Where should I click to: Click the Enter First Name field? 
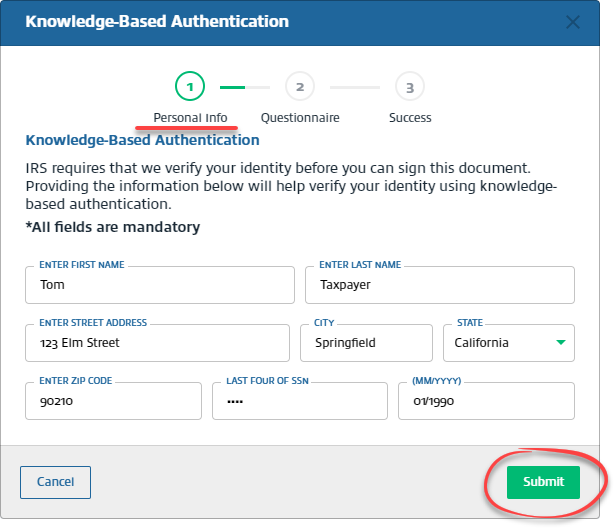tap(160, 285)
